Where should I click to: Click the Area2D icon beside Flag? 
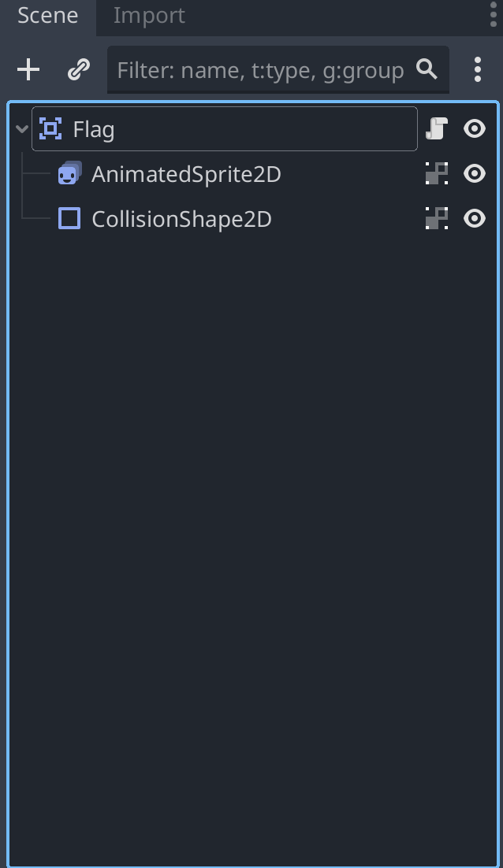click(50, 128)
